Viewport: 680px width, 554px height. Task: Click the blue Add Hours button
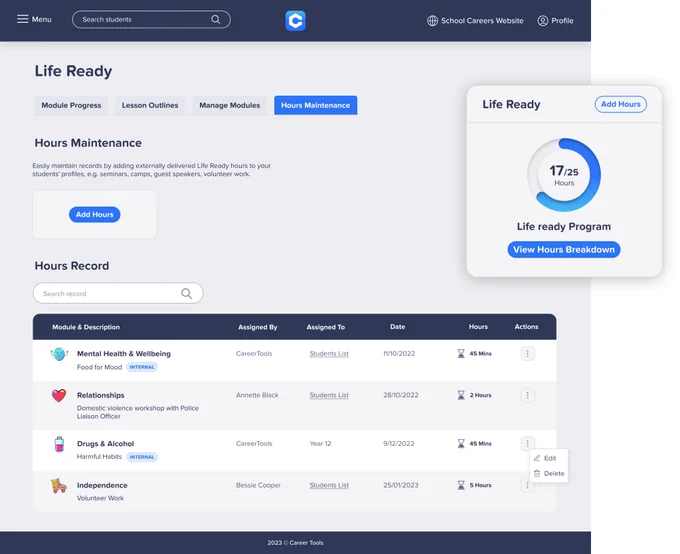coord(95,214)
